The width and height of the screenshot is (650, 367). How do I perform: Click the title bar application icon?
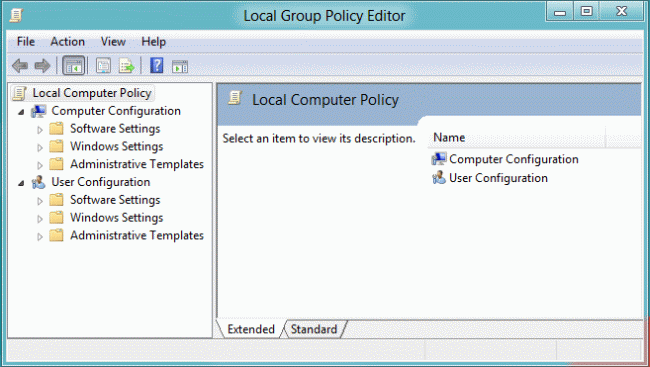[16, 16]
